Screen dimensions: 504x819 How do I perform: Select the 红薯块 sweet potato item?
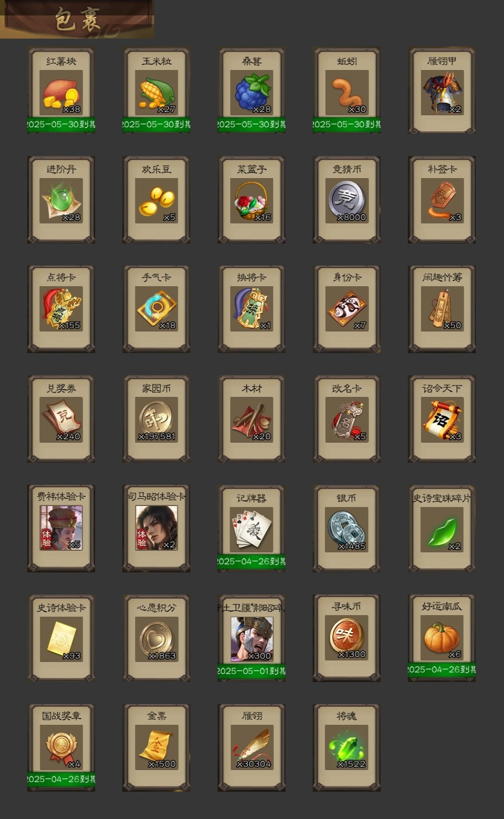61,91
